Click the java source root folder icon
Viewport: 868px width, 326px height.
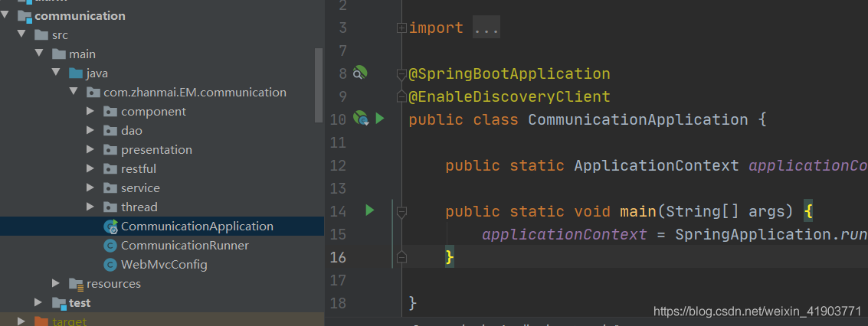(x=76, y=73)
